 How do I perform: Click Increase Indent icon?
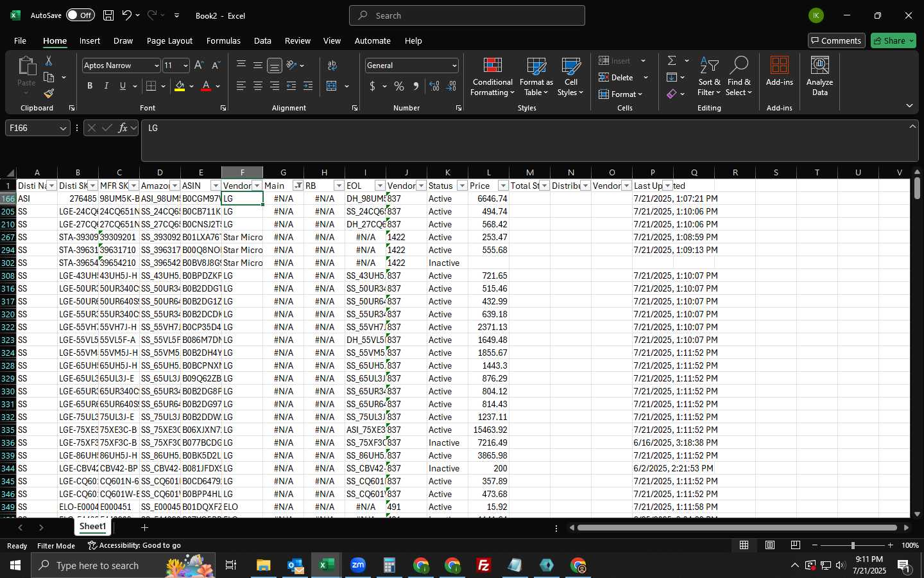point(308,86)
